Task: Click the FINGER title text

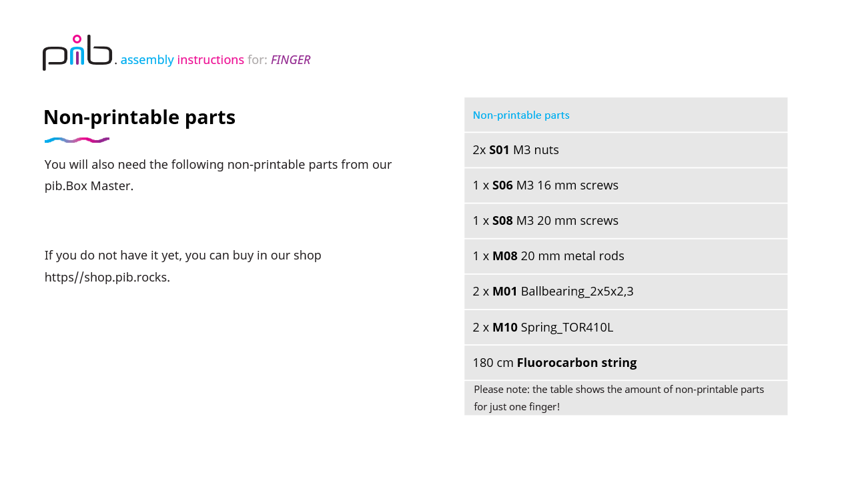Action: (290, 60)
